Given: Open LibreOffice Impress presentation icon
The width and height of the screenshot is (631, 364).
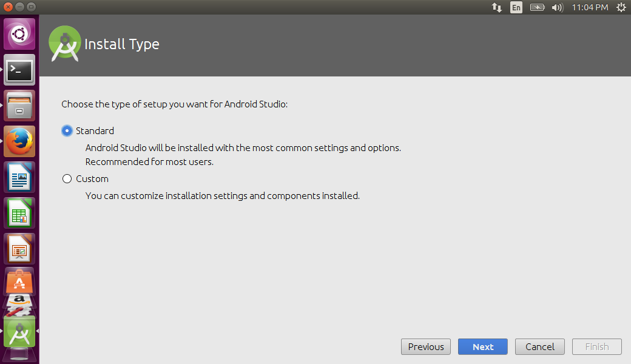Looking at the screenshot, I should click(19, 249).
